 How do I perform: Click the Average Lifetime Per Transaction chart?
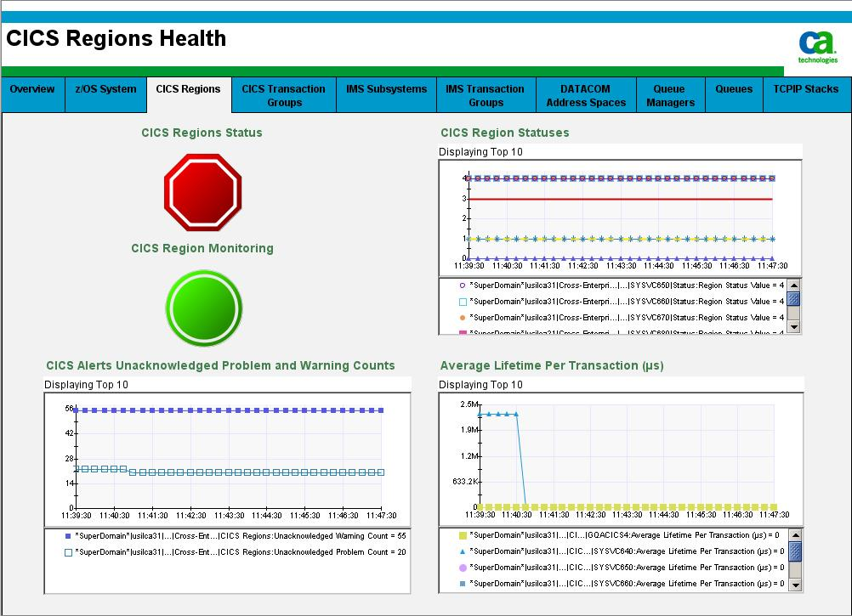click(621, 459)
